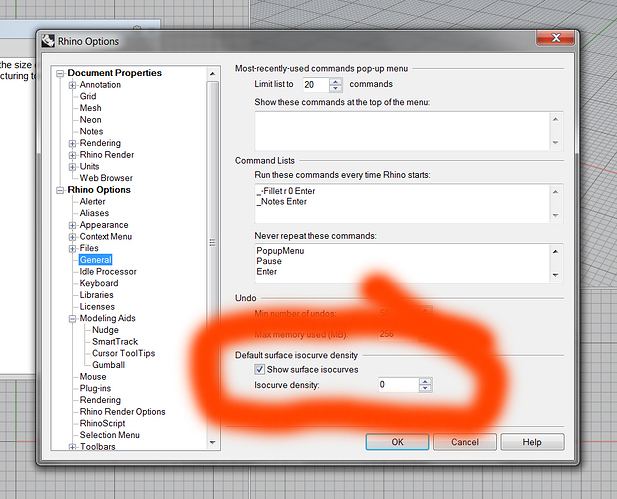
Task: Select Neon in the options tree
Action: [91, 120]
